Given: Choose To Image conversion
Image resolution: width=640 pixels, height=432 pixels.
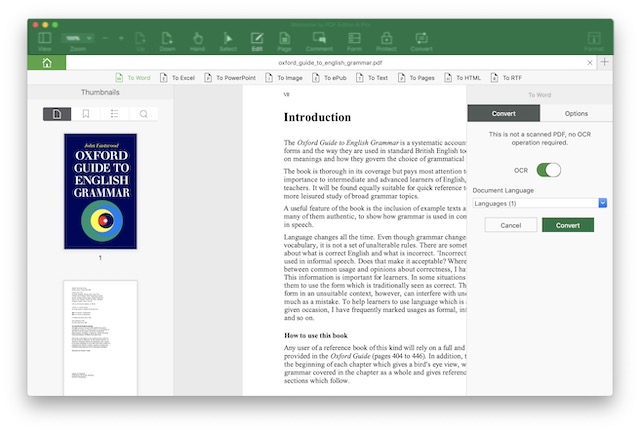Looking at the screenshot, I should tap(284, 78).
